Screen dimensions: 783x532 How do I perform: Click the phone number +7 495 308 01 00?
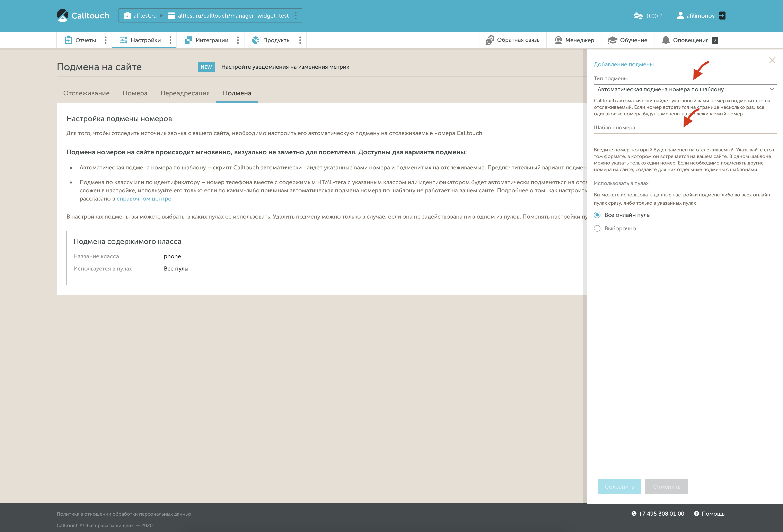[661, 514]
